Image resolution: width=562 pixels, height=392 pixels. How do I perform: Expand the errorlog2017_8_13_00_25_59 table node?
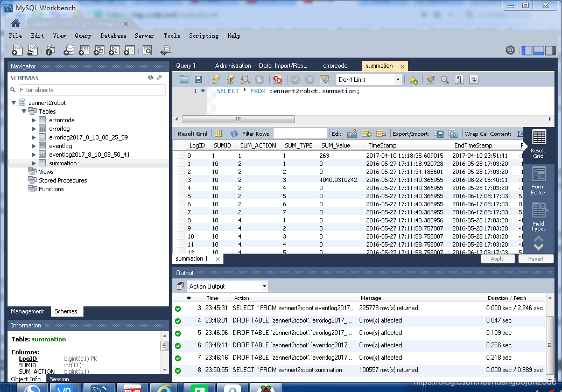(34, 137)
